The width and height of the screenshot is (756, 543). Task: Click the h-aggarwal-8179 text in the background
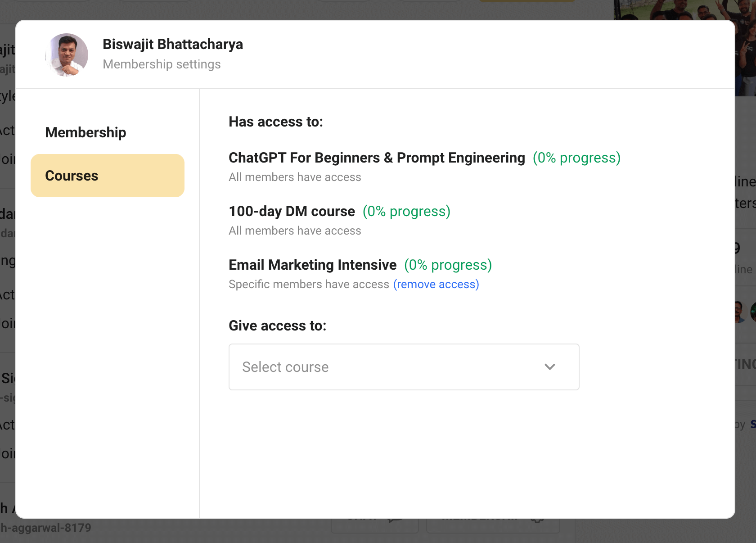[x=45, y=528]
